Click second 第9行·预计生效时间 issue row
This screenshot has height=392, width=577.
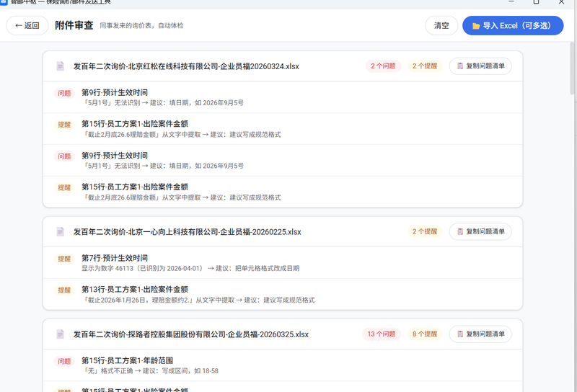coord(283,160)
